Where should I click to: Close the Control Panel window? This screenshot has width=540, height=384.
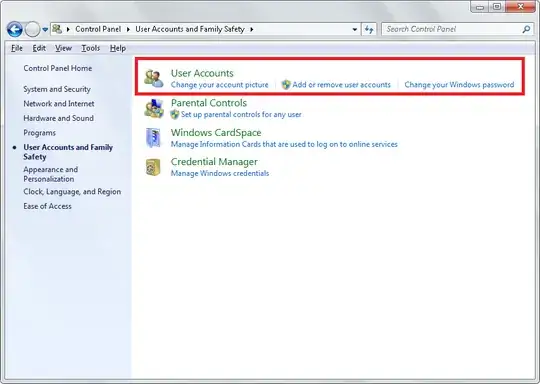(520, 7)
